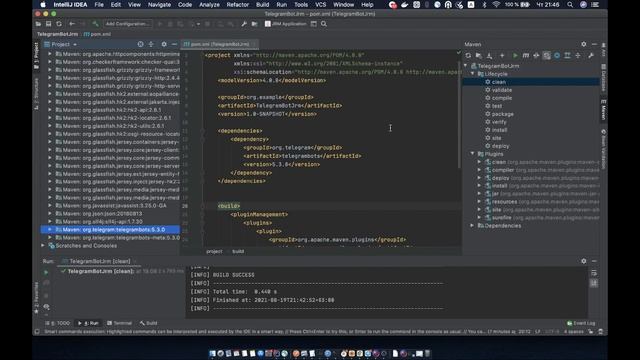The image size is (640, 360).
Task: Expand surefire plugin in Maven tree
Action: click(x=479, y=218)
